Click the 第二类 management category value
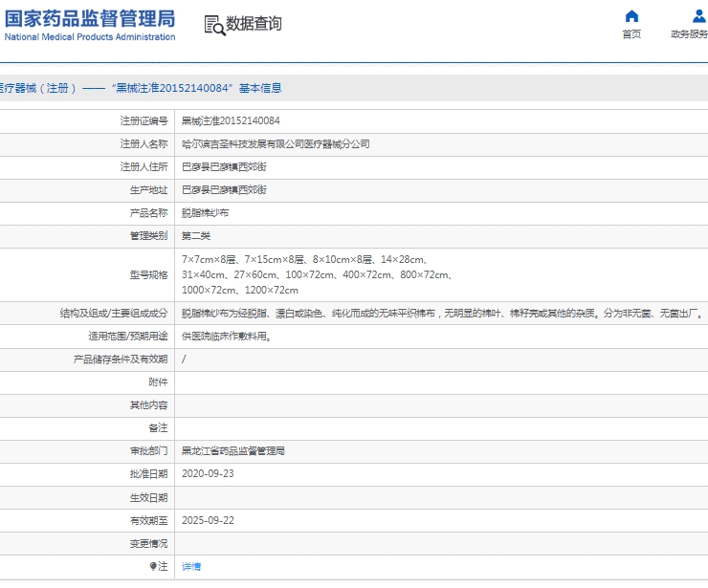Screen dimensions: 708x588 [x=196, y=236]
